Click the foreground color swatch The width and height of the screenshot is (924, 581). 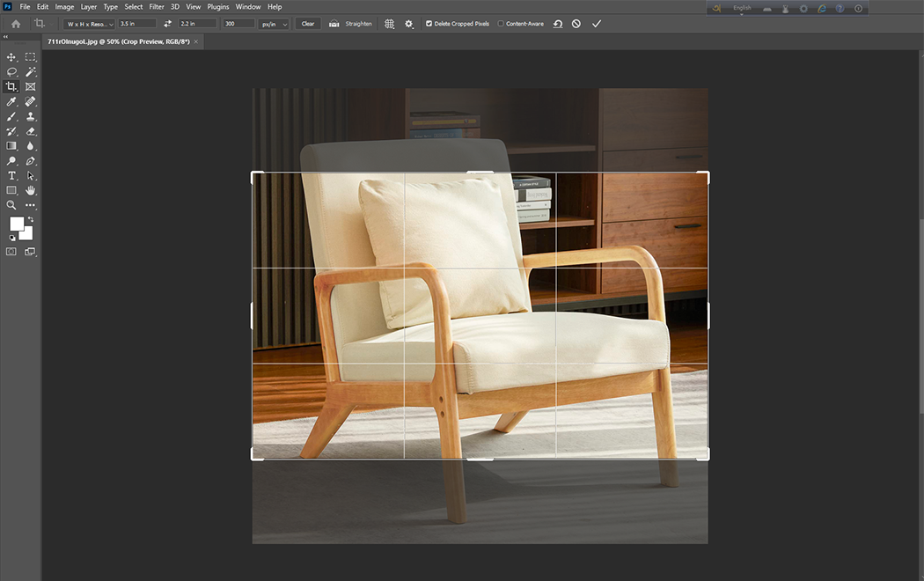(16, 225)
